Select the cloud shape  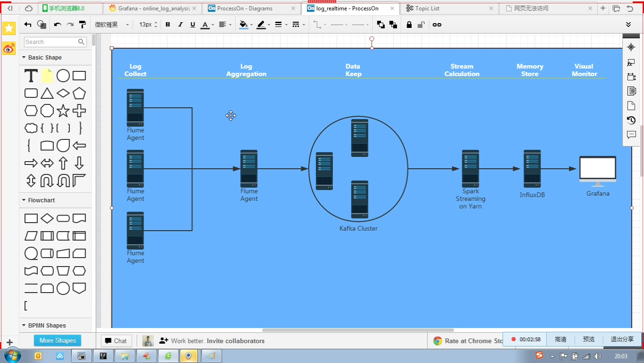tap(31, 128)
